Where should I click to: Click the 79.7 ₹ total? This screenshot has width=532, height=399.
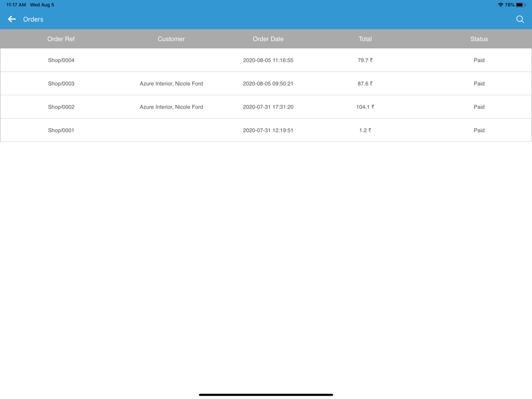point(365,60)
